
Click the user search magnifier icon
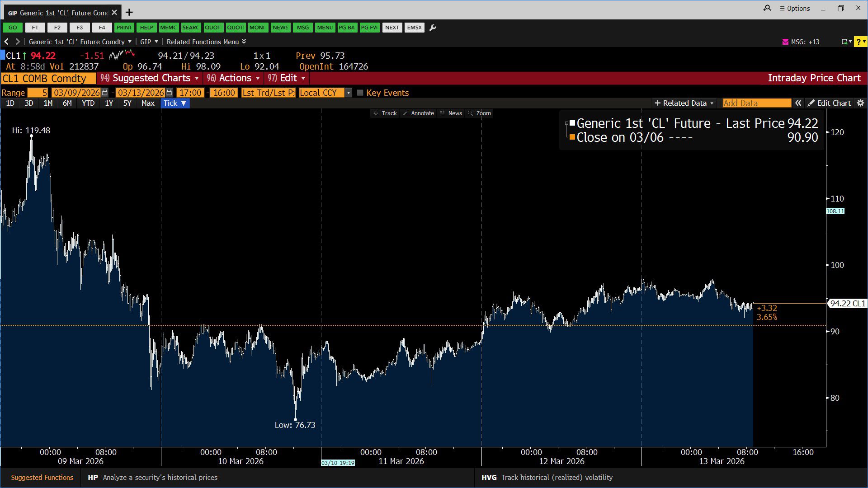(767, 8)
